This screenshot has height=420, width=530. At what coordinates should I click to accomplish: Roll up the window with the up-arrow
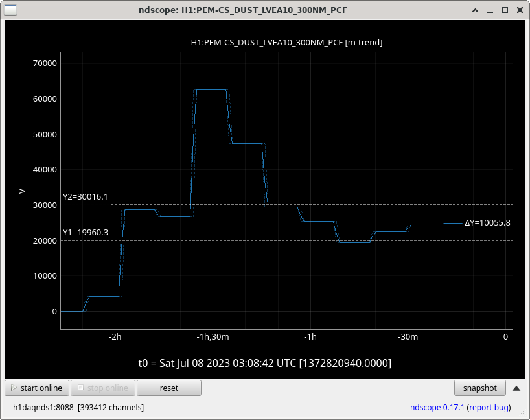475,10
